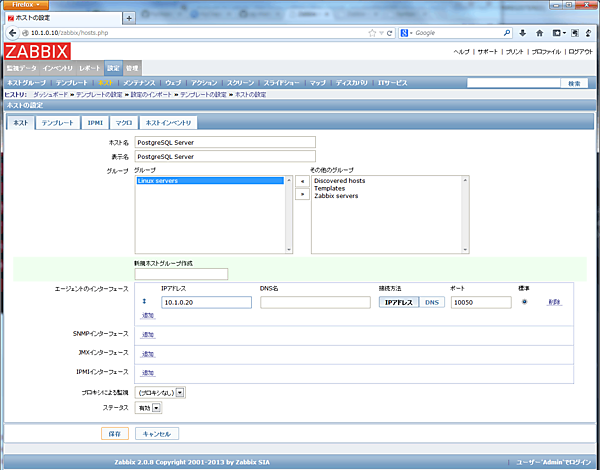Select IPアドレス connection method toggle

397,302
